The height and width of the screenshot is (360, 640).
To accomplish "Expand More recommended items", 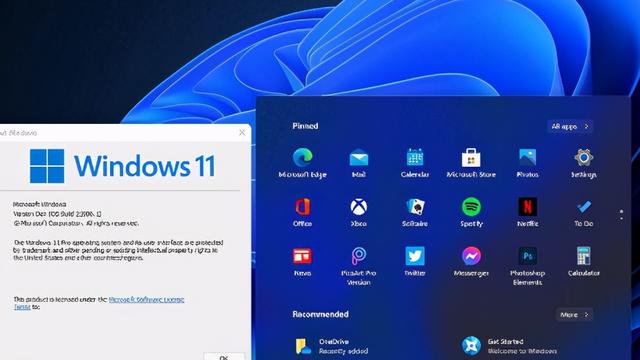I will pos(574,315).
